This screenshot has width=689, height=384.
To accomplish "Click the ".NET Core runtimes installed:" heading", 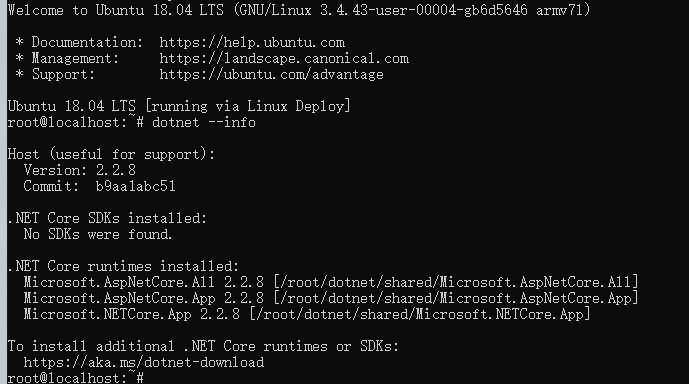I will click(x=123, y=266).
